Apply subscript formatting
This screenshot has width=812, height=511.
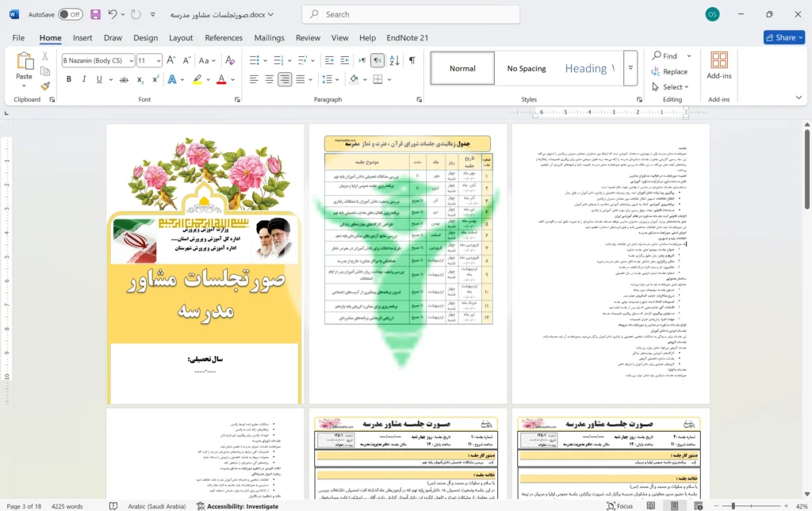(140, 80)
